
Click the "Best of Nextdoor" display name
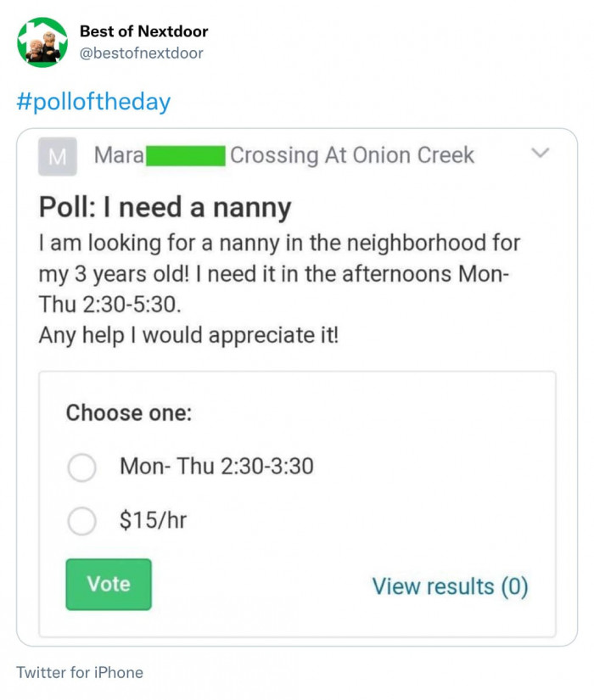(143, 31)
